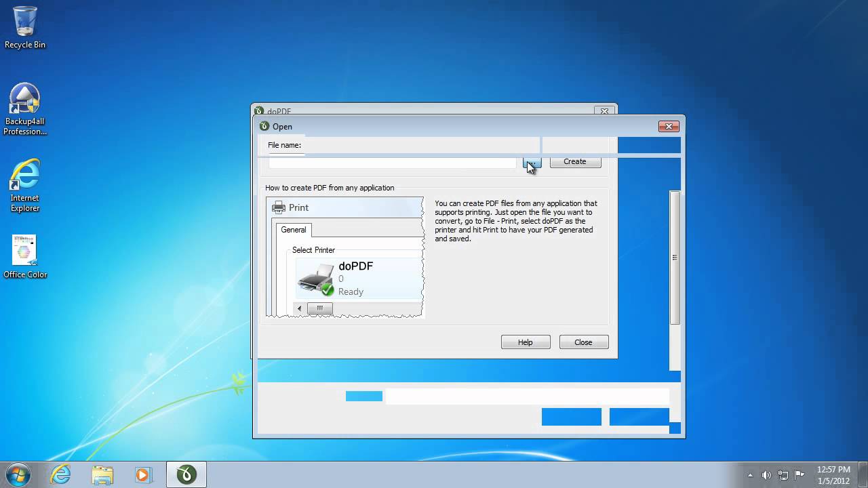Open the Action Center flag icon
Screen dimensions: 868x488
[799, 475]
